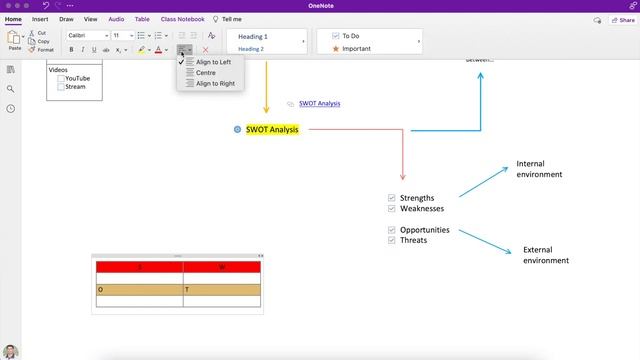Apply red font color
The width and height of the screenshot is (640, 360).
[159, 50]
